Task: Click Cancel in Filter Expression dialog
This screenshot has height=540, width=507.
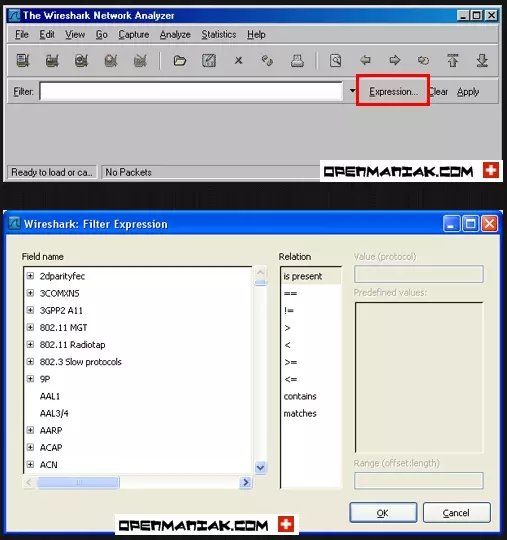Action: tap(456, 513)
